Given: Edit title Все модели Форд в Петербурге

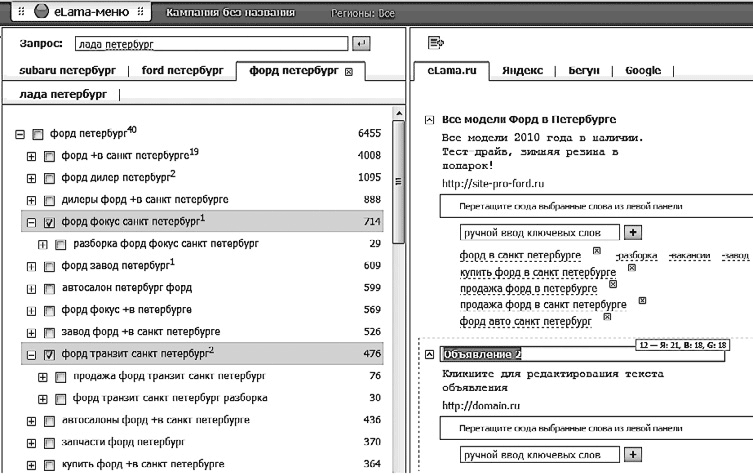Looking at the screenshot, I should (x=529, y=120).
